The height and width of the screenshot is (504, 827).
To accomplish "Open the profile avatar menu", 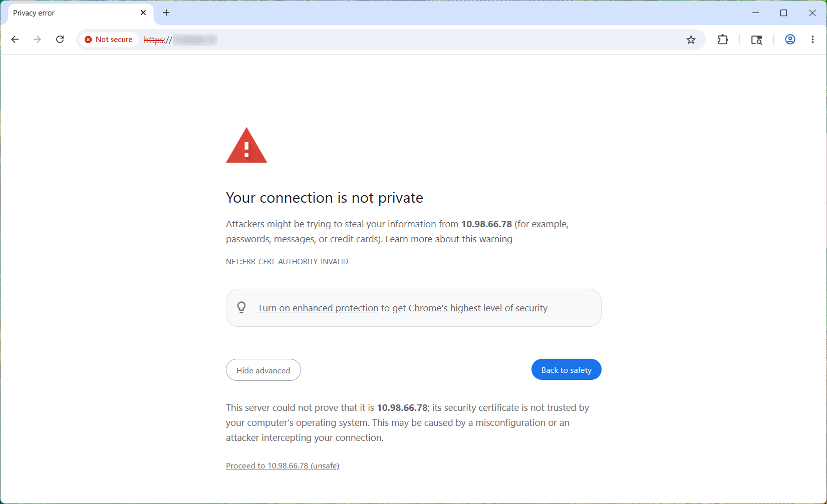I will coord(790,40).
